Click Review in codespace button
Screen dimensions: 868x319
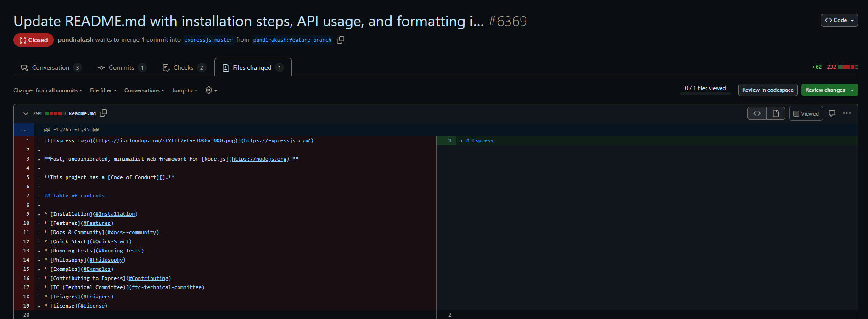[x=767, y=90]
